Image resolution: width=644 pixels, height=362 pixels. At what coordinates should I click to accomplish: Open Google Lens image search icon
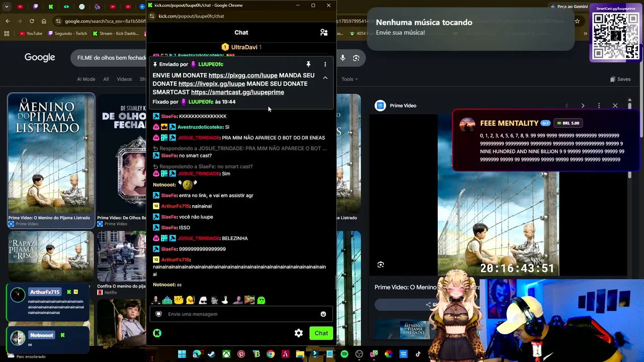click(356, 58)
